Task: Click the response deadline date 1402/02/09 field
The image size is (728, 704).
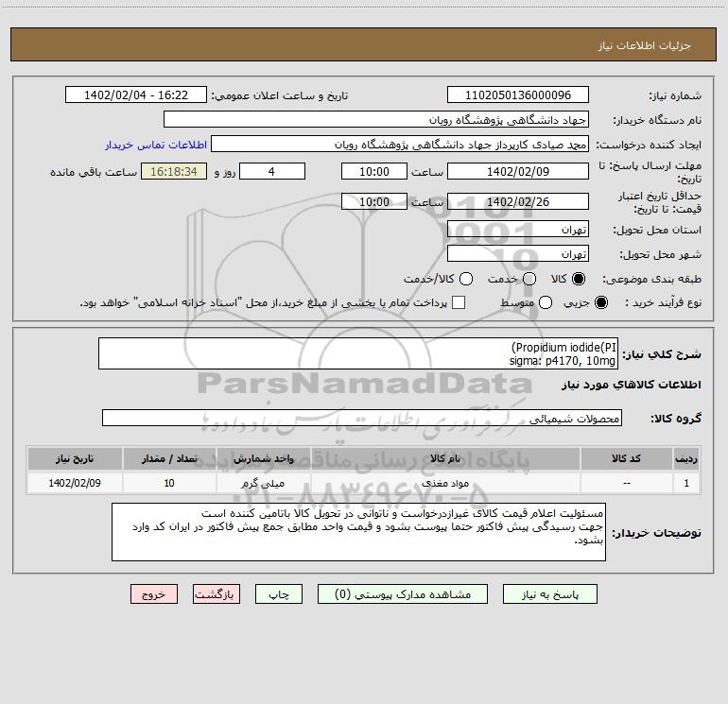Action: 518,171
